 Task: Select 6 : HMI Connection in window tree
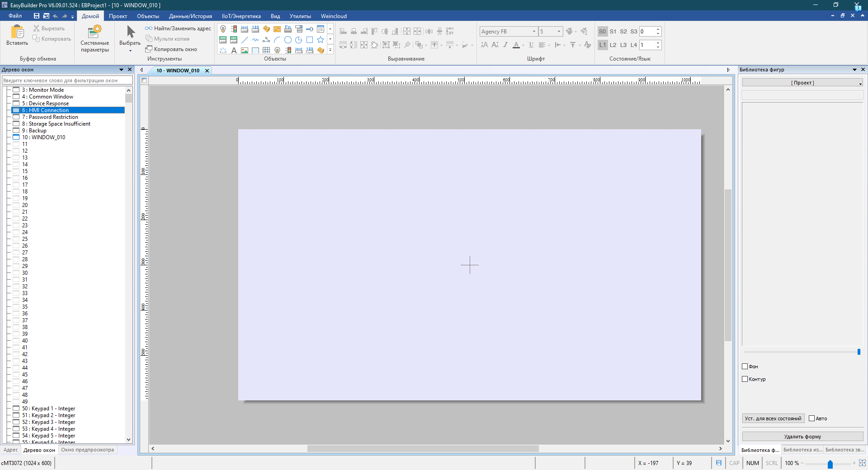(68, 110)
